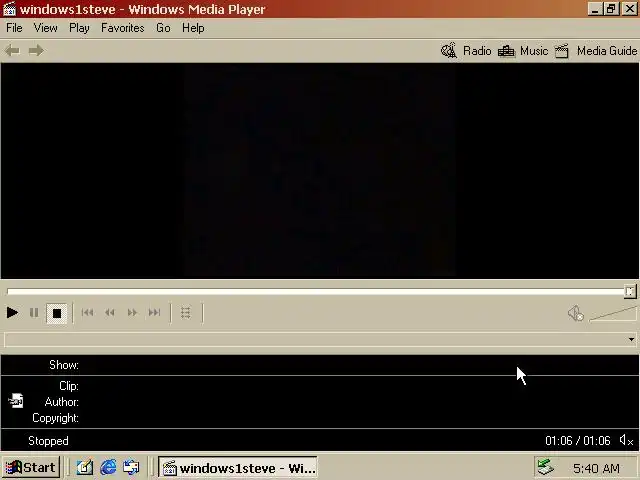Minimize the Media Player window
640x480 pixels.
[595, 9]
